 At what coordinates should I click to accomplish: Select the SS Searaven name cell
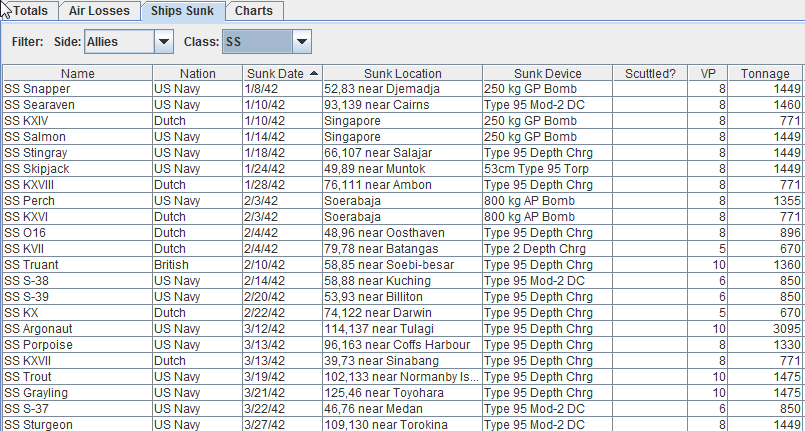(78, 105)
